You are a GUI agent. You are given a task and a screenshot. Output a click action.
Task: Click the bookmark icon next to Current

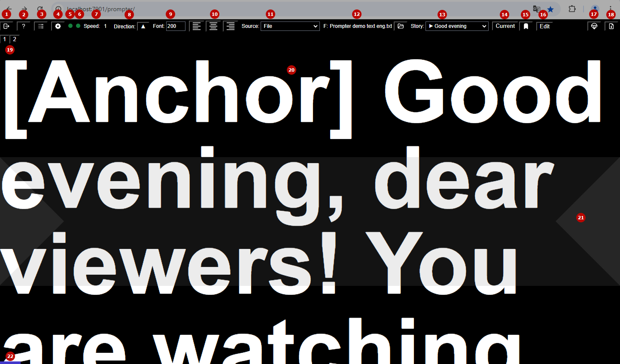tap(526, 26)
